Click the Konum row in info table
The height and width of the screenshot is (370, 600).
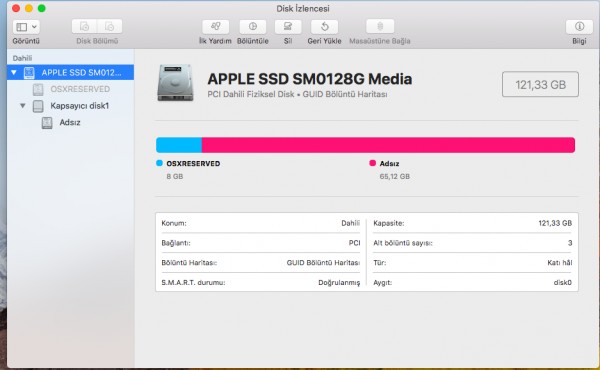pyautogui.click(x=261, y=223)
